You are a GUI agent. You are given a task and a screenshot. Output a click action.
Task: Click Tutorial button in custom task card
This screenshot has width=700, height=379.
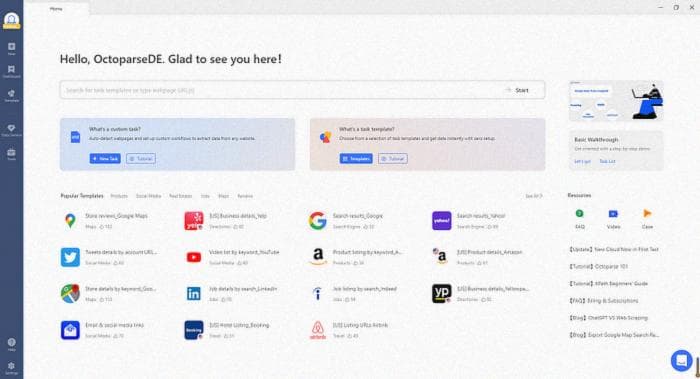pos(141,158)
